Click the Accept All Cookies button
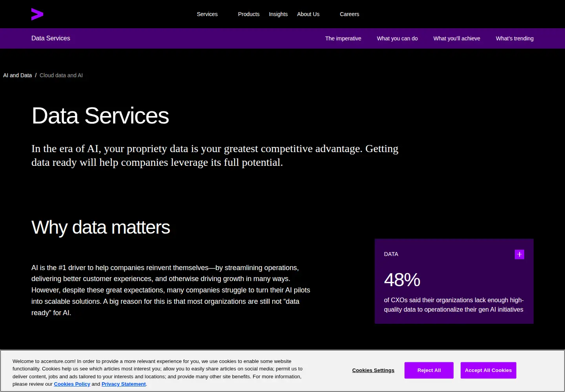565x392 pixels. tap(488, 370)
